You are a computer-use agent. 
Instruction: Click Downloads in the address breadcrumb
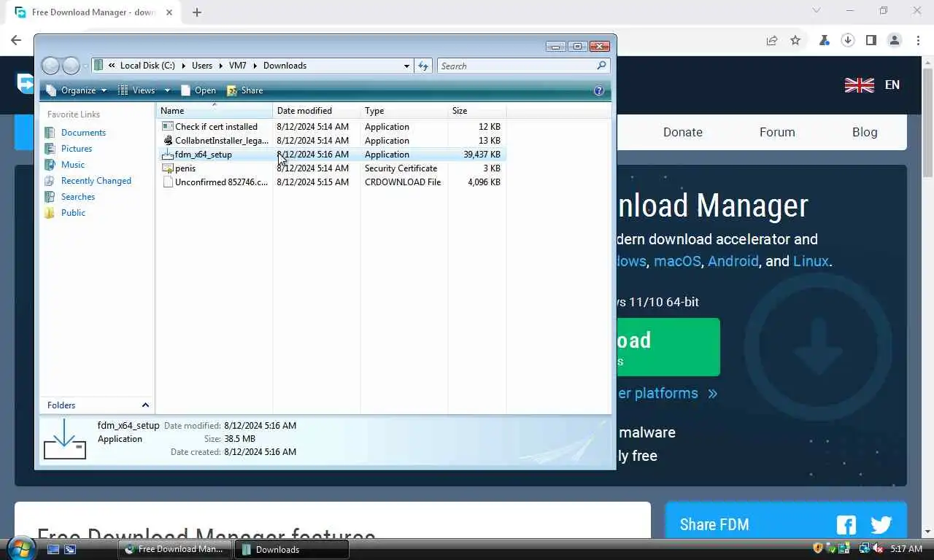click(285, 66)
